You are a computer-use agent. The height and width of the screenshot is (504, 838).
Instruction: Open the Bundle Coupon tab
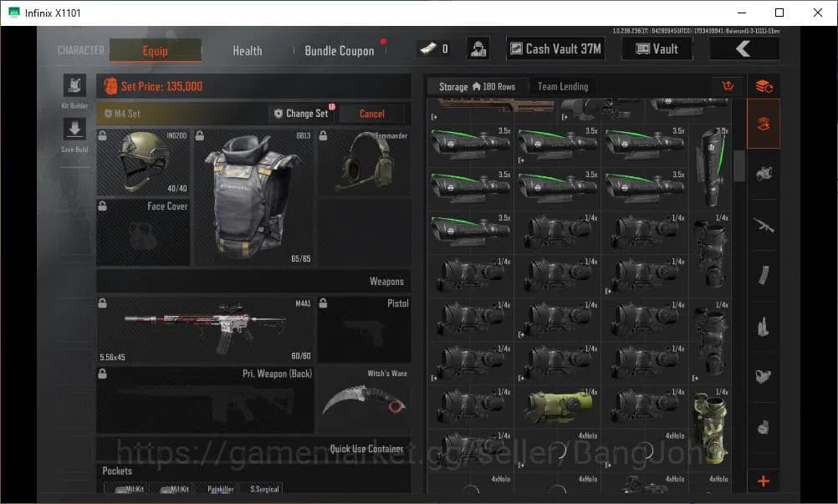339,51
